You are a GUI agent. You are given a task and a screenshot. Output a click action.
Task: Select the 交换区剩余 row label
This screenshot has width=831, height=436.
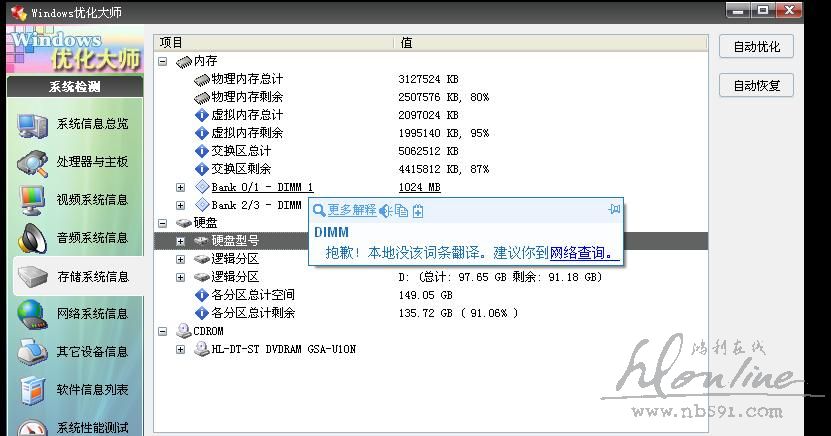point(241,169)
